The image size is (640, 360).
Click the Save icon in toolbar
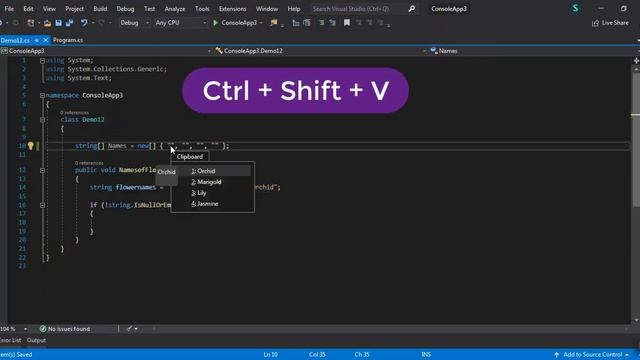(58, 23)
